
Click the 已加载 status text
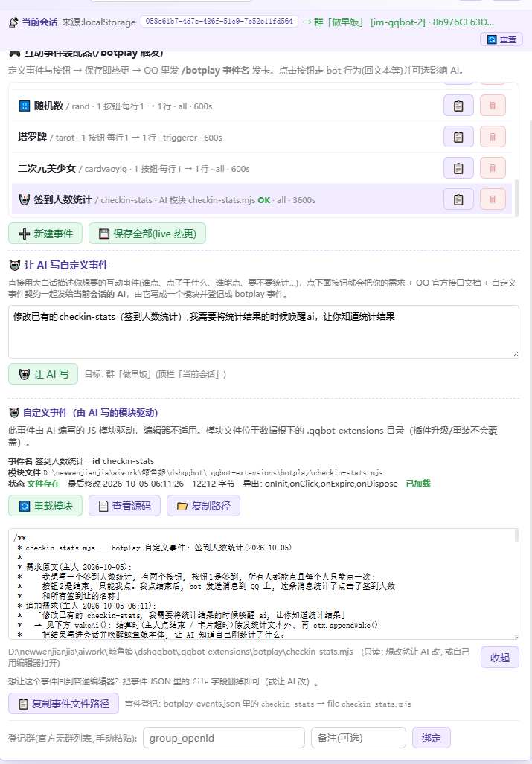(x=418, y=484)
